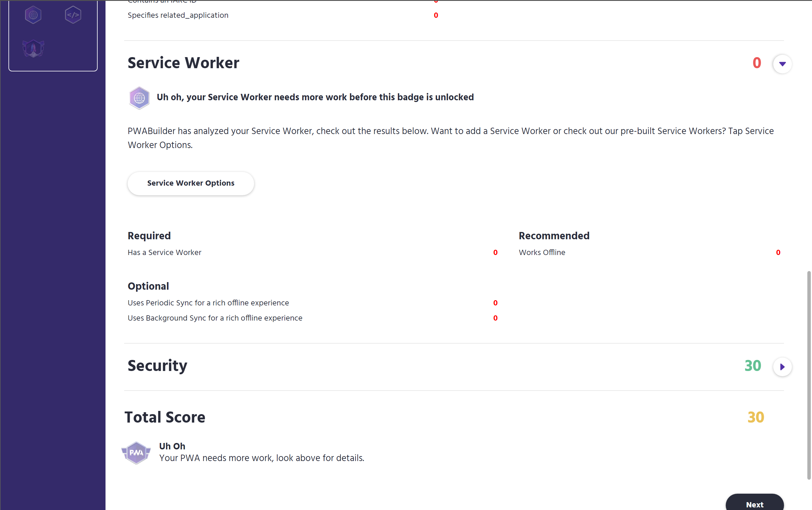Viewport: 812px width, 510px height.
Task: Click the Service Worker Options button
Action: tap(190, 183)
